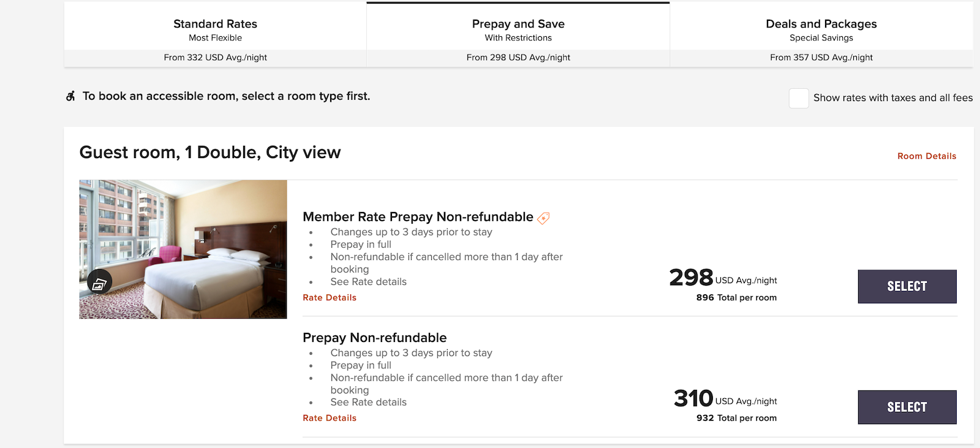Open Room Details
The width and height of the screenshot is (980, 448).
pyautogui.click(x=926, y=156)
